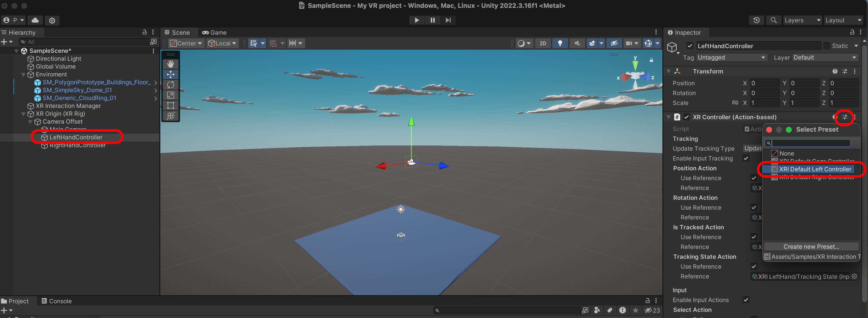Open the cloud services icon
The height and width of the screenshot is (318, 868).
click(x=35, y=20)
